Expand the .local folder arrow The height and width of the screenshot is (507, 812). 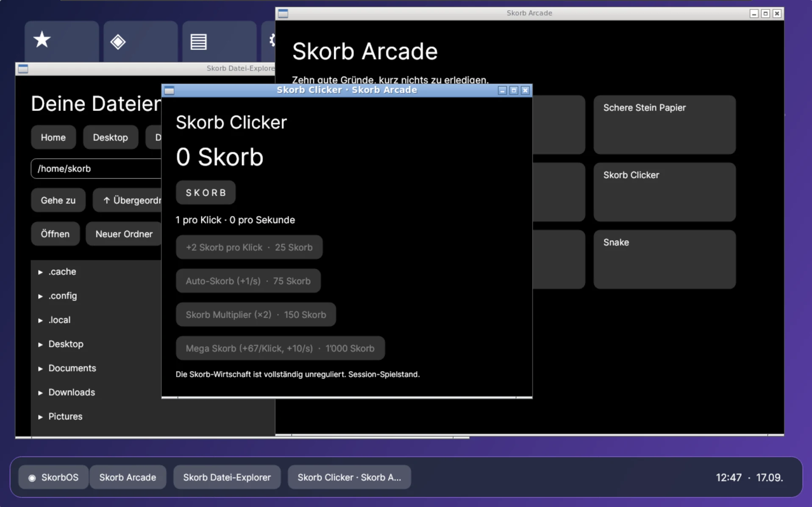pyautogui.click(x=40, y=320)
